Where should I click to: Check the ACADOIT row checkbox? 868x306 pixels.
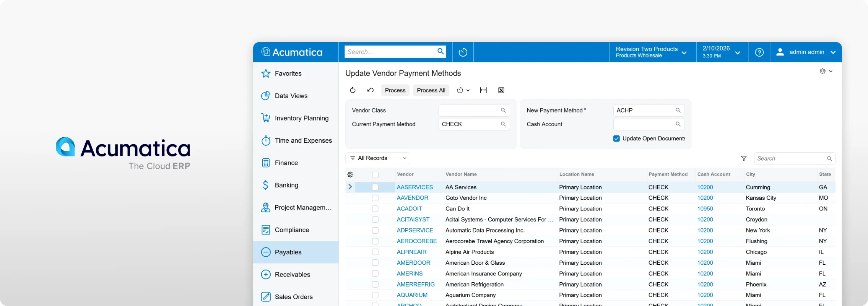375,209
